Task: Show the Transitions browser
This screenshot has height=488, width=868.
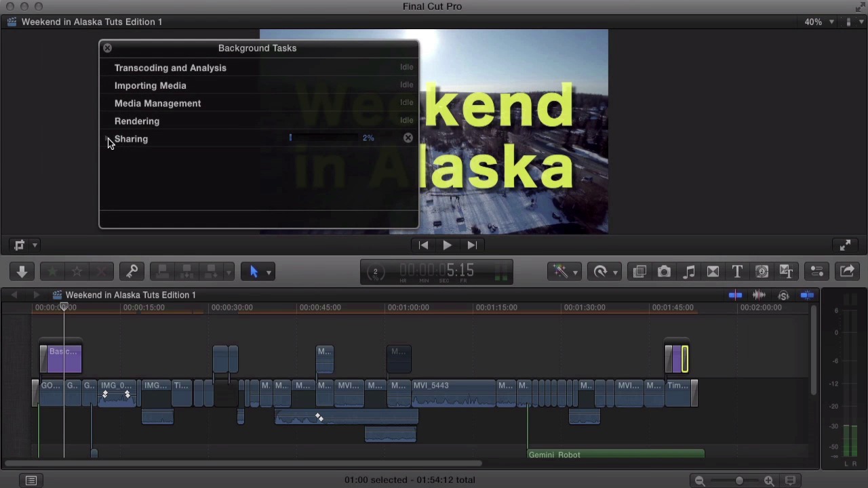Action: [x=713, y=272]
